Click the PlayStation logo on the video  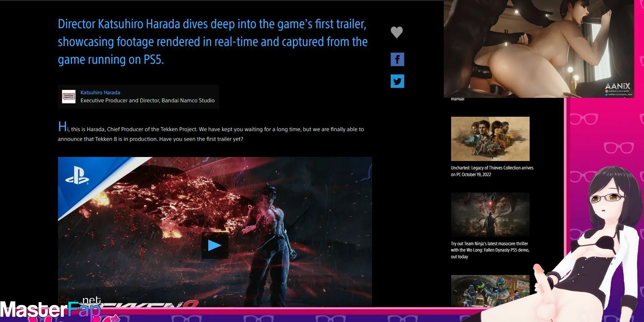pyautogui.click(x=77, y=176)
